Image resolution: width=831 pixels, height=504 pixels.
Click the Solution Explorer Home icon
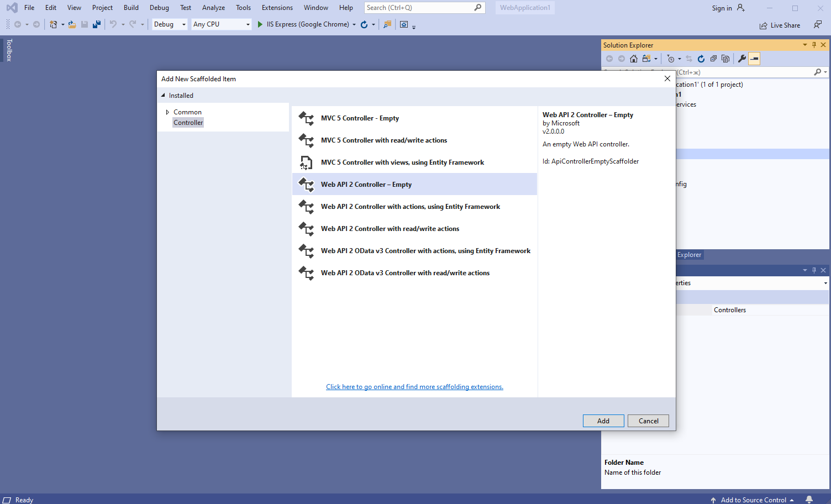634,59
